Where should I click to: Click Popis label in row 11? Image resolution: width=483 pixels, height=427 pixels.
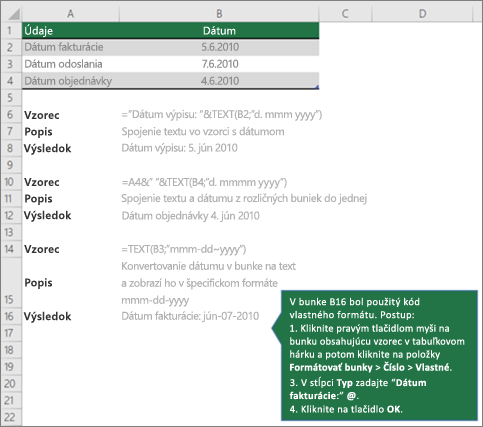[38, 199]
